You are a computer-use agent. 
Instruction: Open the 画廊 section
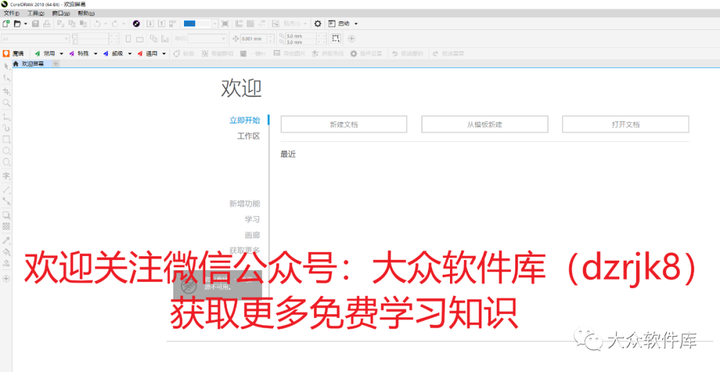253,235
